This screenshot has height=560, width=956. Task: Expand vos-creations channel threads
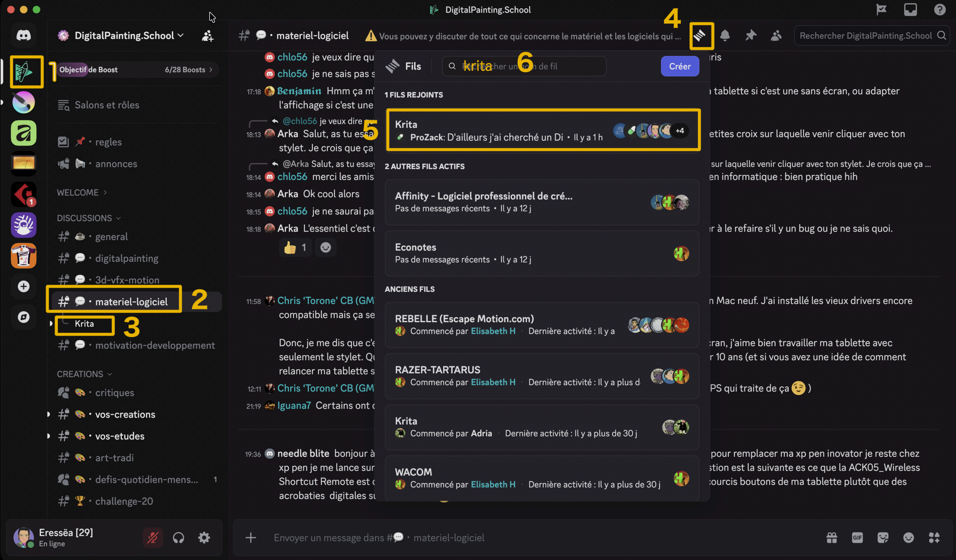[49, 414]
